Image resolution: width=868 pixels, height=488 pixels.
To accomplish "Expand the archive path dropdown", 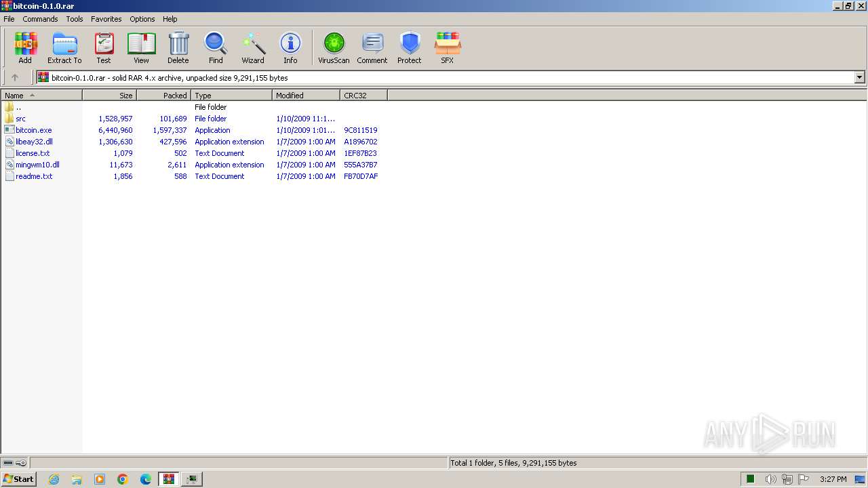I will pyautogui.click(x=859, y=77).
